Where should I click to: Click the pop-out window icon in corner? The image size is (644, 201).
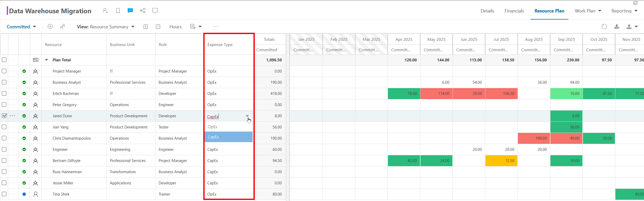pyautogui.click(x=635, y=3)
